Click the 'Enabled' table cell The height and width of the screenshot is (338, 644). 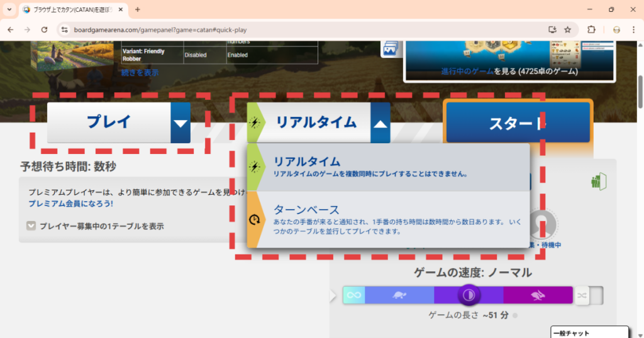pos(272,55)
